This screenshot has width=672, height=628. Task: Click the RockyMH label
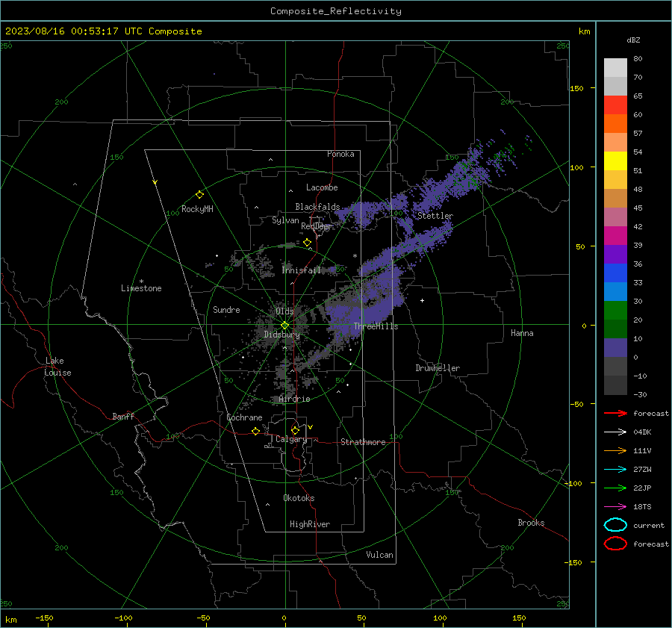point(197,209)
